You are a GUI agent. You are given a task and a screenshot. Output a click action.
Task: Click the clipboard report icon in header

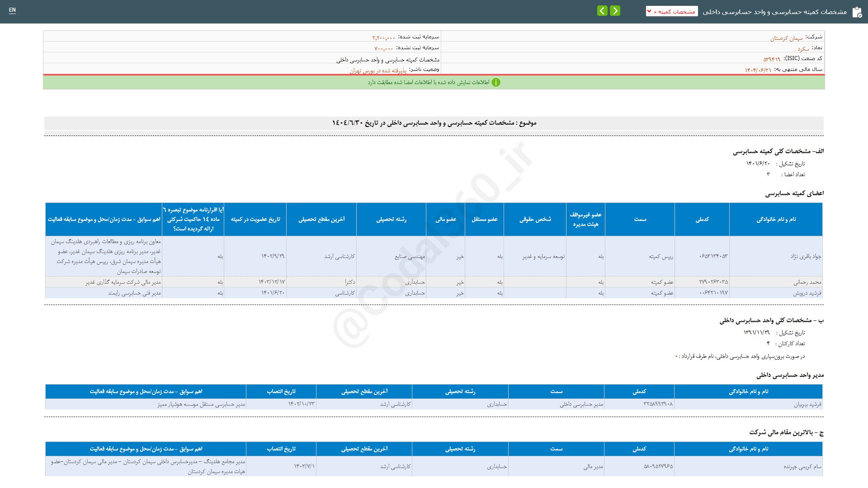[857, 12]
